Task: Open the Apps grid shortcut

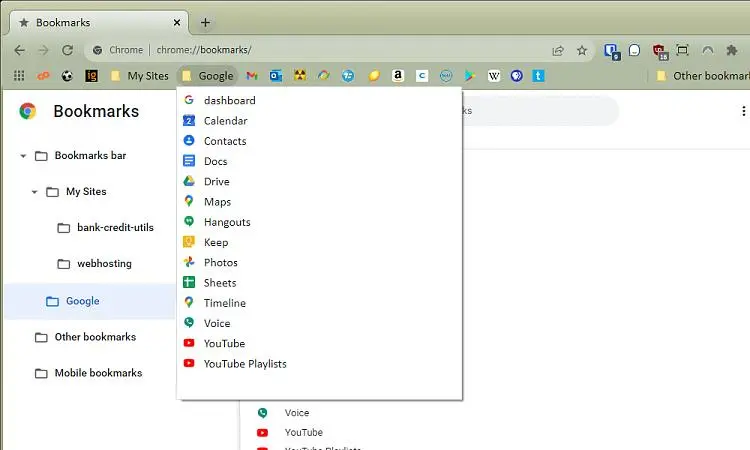Action: coord(19,76)
